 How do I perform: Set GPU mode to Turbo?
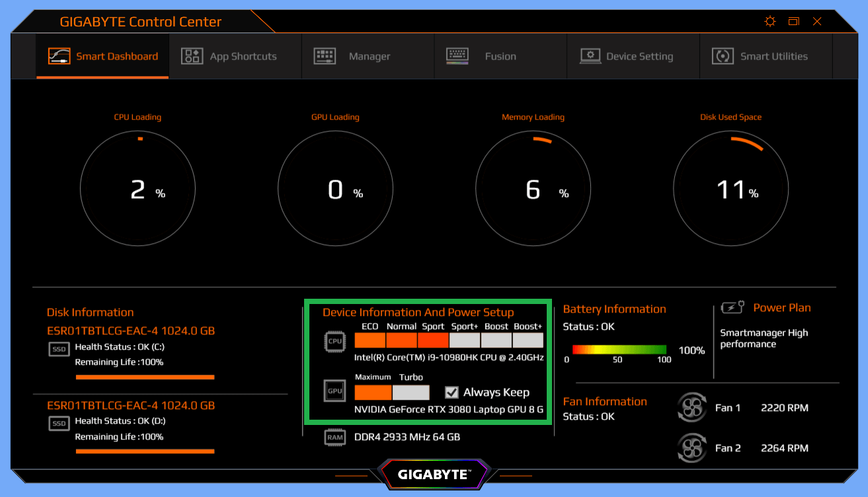coord(411,393)
